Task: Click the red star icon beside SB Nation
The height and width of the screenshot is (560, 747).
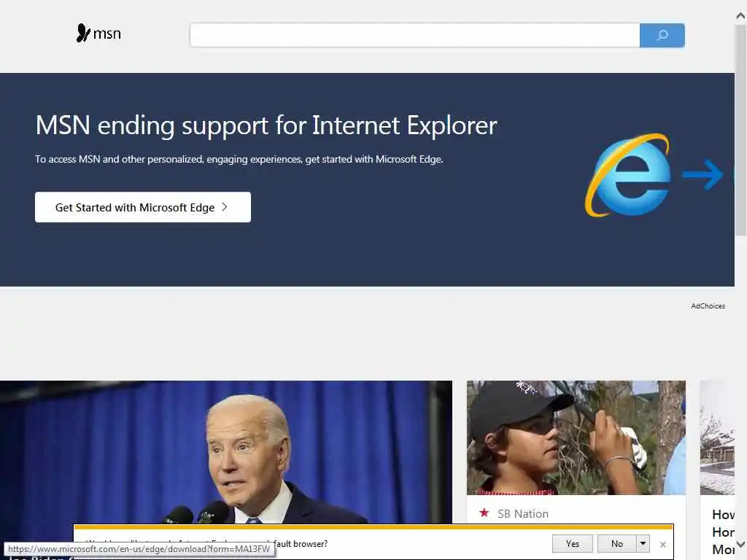Action: tap(484, 513)
